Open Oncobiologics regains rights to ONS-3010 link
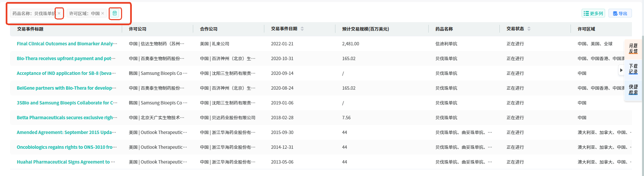The height and width of the screenshot is (176, 644). 67,147
